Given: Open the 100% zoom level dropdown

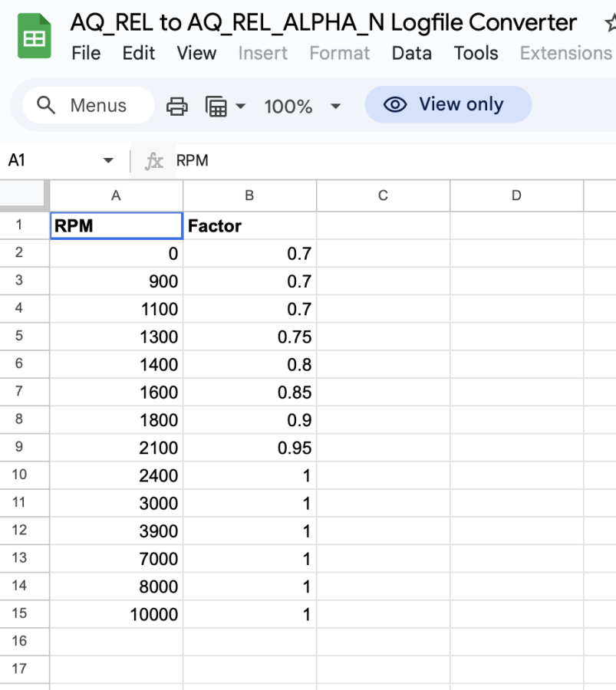Looking at the screenshot, I should (302, 106).
